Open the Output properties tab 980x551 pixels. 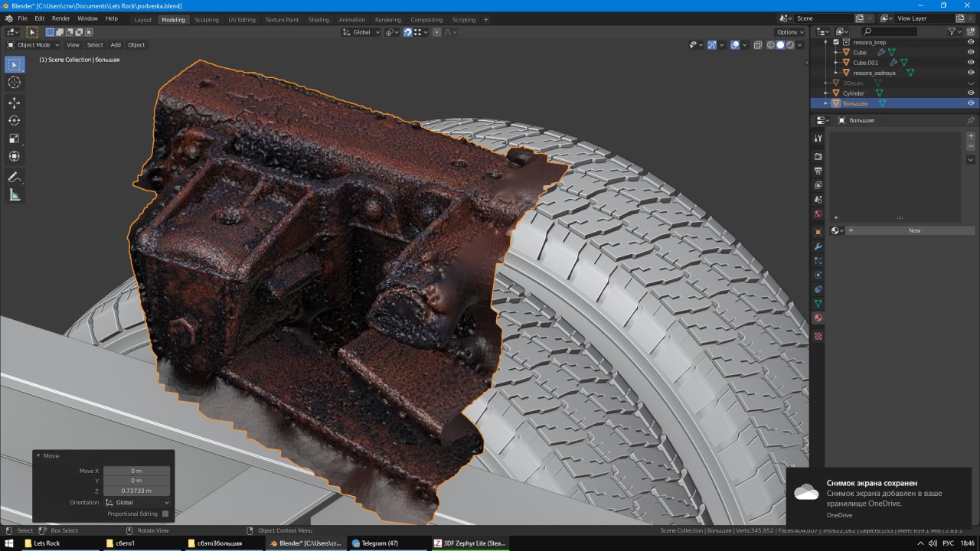818,171
